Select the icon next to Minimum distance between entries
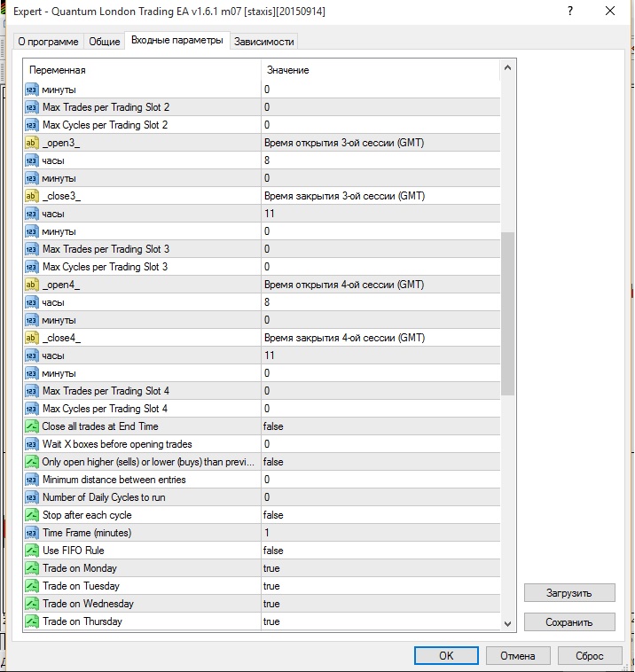 pyautogui.click(x=32, y=480)
